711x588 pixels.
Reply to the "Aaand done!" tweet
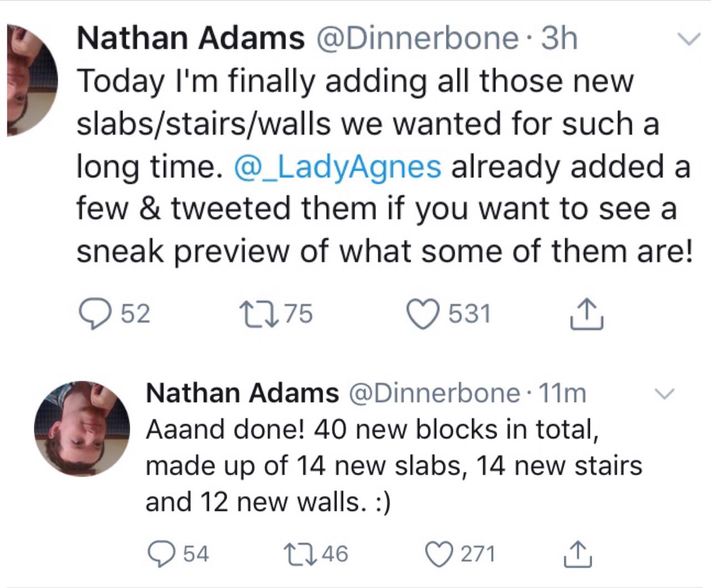click(x=162, y=554)
